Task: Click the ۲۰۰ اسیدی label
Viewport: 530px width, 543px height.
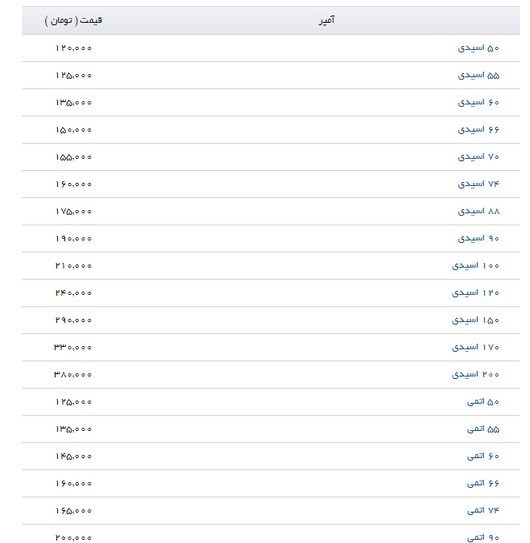Action: (475, 374)
